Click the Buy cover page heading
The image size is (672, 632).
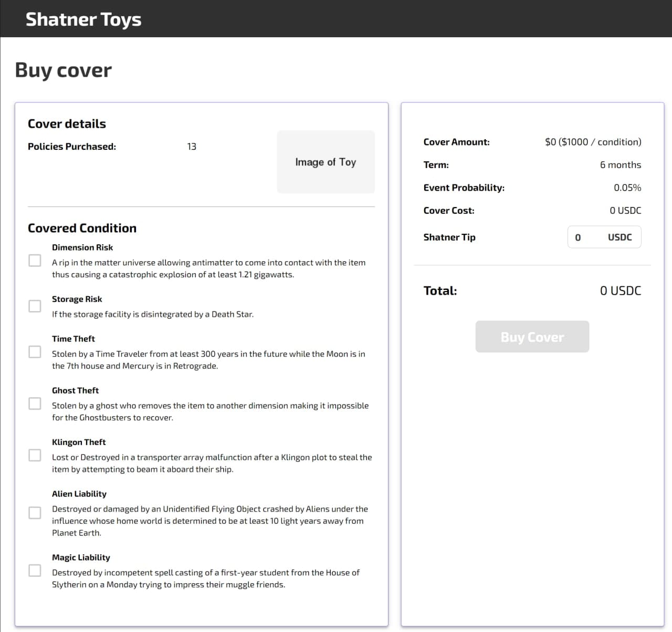64,70
